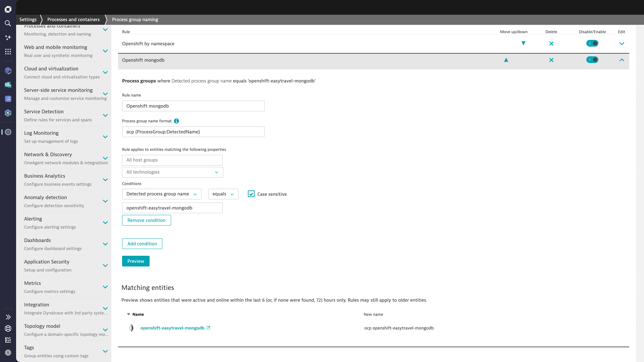Click the New name column header

pyautogui.click(x=373, y=314)
